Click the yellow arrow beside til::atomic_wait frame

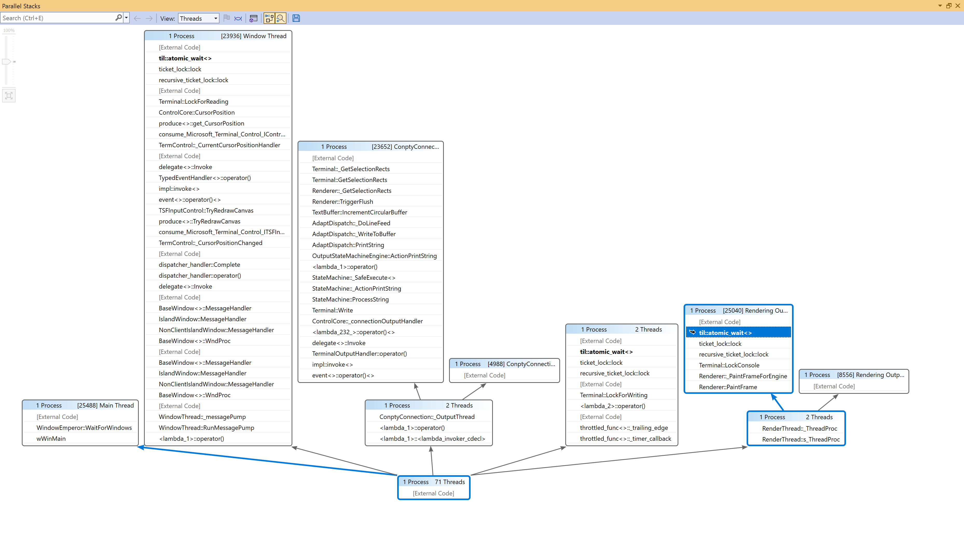click(693, 332)
